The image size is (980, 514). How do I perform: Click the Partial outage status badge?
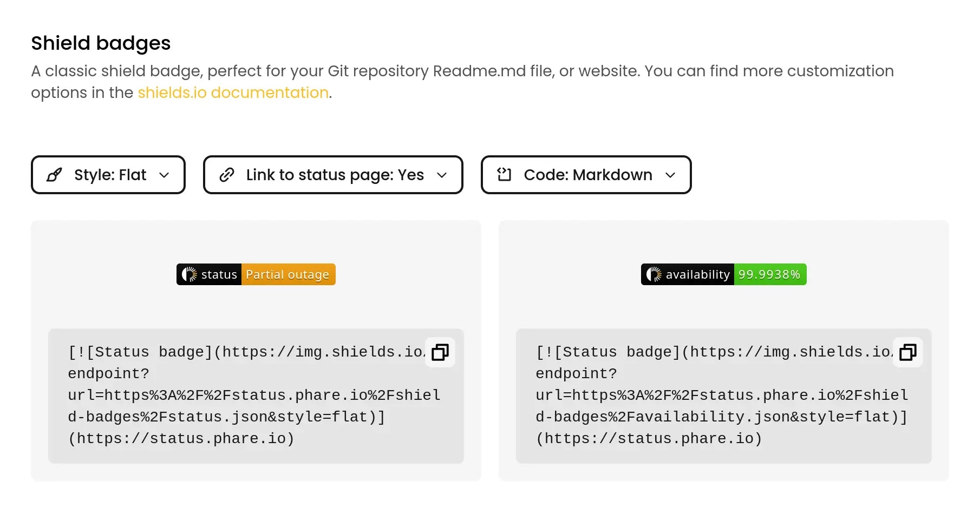pos(256,274)
